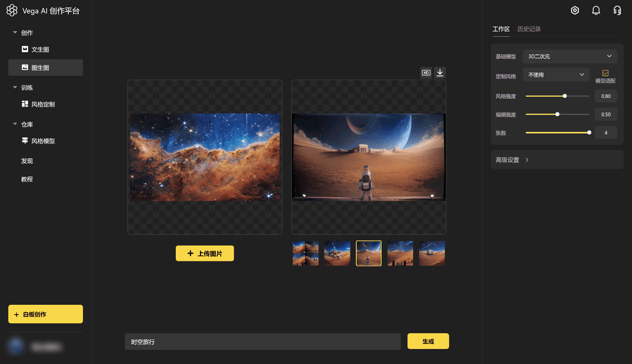The height and width of the screenshot is (364, 632).
Task: Click the uploaded nebula source image
Action: click(205, 157)
